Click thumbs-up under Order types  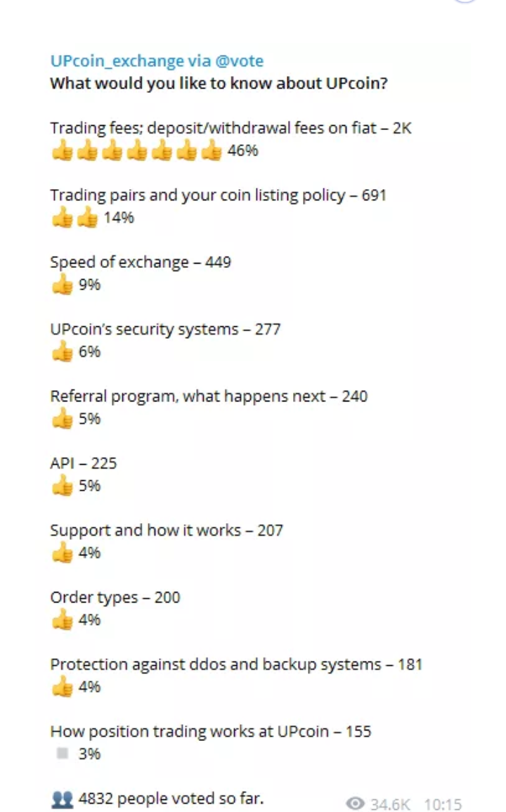click(63, 620)
